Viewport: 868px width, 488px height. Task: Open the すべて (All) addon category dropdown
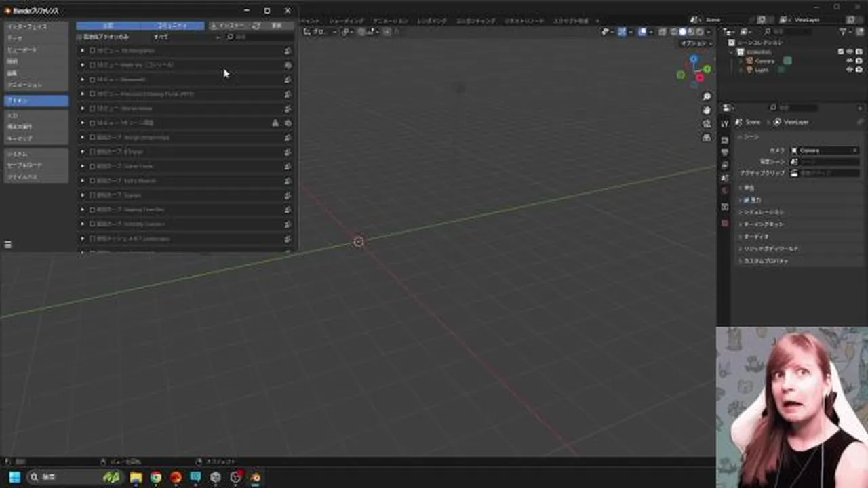click(x=186, y=37)
